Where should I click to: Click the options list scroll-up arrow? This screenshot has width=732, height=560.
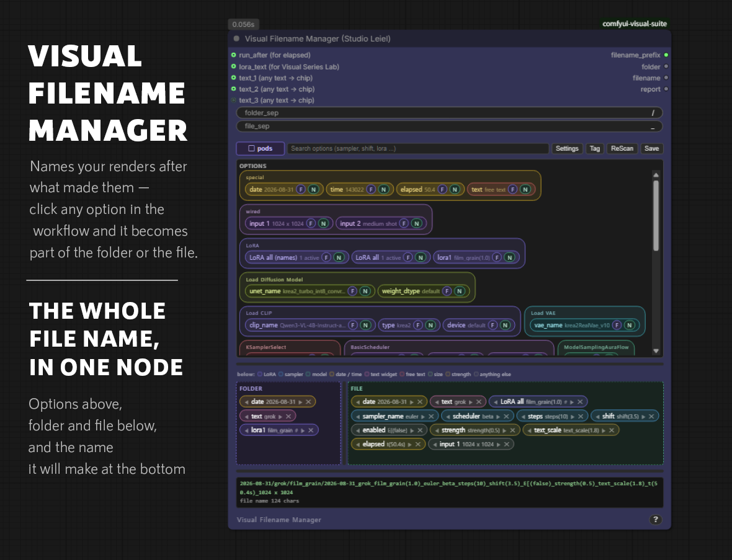pyautogui.click(x=656, y=175)
